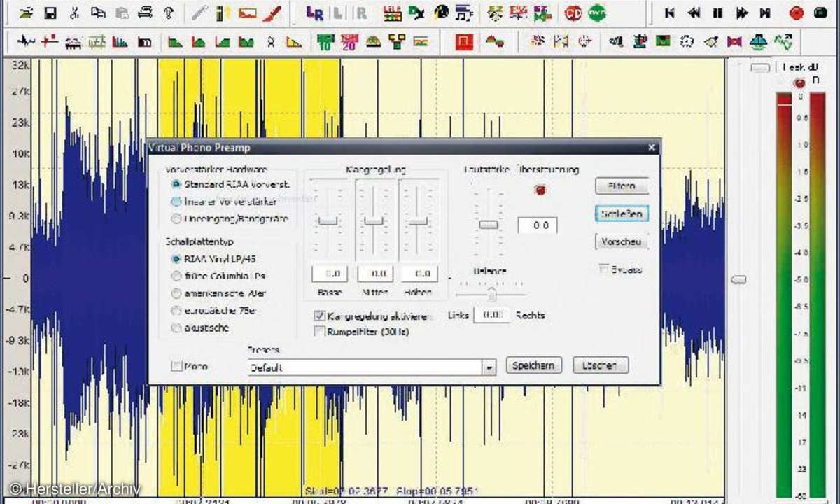Click the Balance Links/Rechts value field
This screenshot has width=840, height=504.
[493, 315]
